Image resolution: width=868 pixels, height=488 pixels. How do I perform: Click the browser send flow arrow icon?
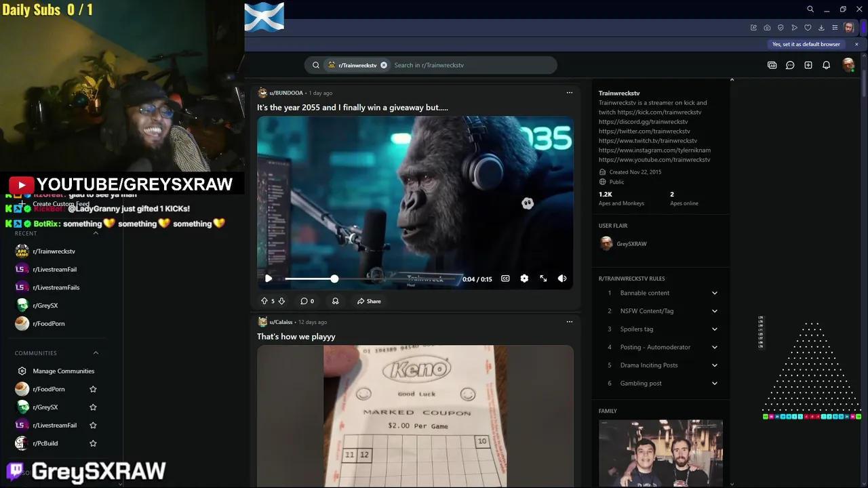point(794,28)
